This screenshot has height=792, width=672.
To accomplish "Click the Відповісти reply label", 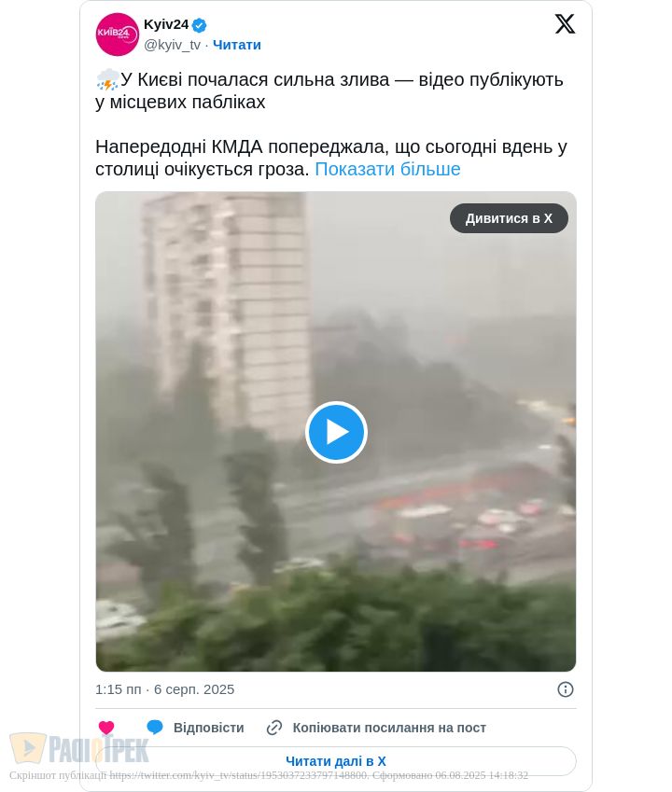I will [x=209, y=728].
